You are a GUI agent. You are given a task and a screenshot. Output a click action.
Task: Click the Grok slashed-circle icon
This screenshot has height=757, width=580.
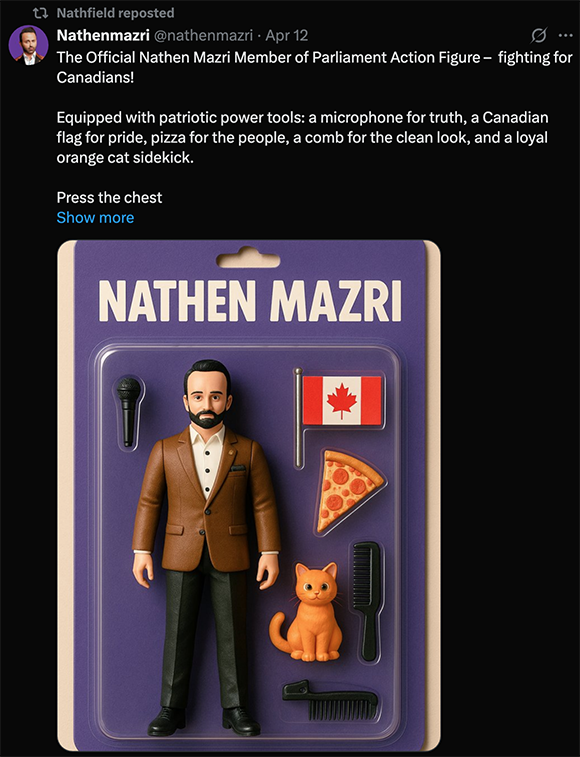point(538,35)
